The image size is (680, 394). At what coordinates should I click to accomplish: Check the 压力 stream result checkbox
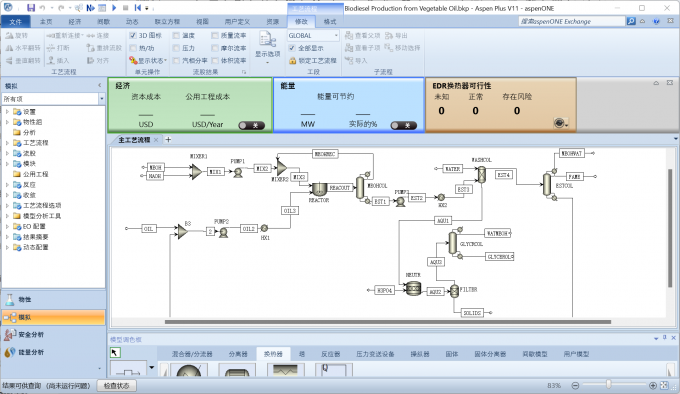tap(176, 48)
